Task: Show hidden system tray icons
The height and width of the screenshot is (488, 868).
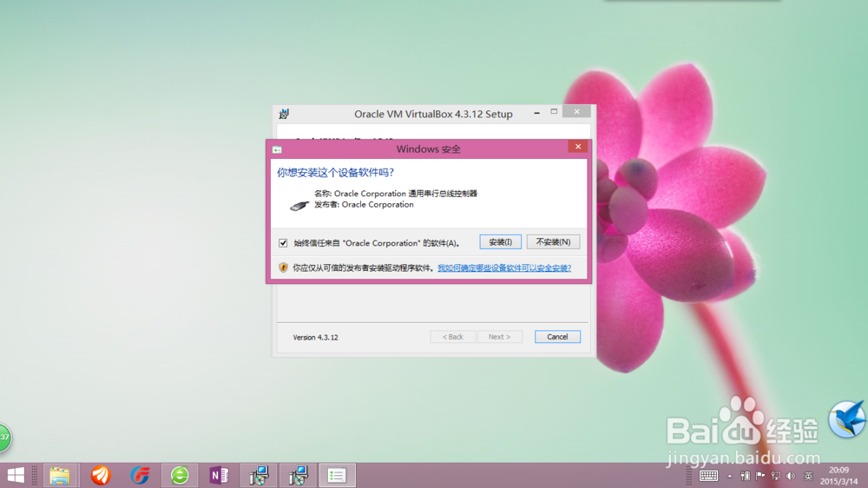Action: click(x=730, y=477)
